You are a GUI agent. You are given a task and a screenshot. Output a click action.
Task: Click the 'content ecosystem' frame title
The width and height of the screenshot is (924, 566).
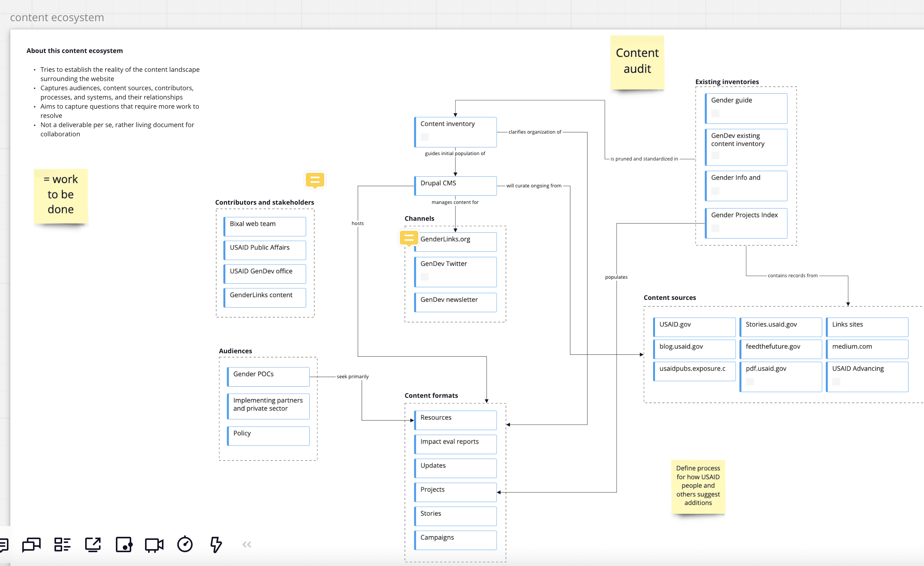point(57,18)
